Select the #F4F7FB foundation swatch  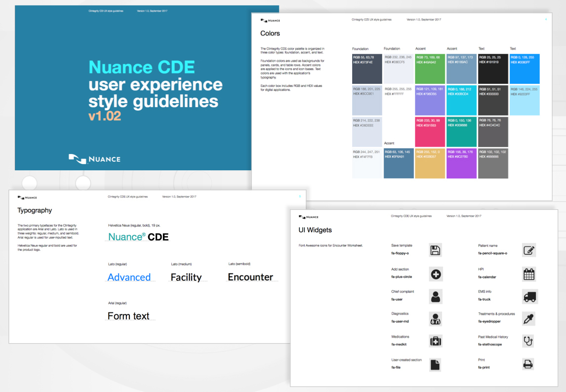[x=367, y=163]
